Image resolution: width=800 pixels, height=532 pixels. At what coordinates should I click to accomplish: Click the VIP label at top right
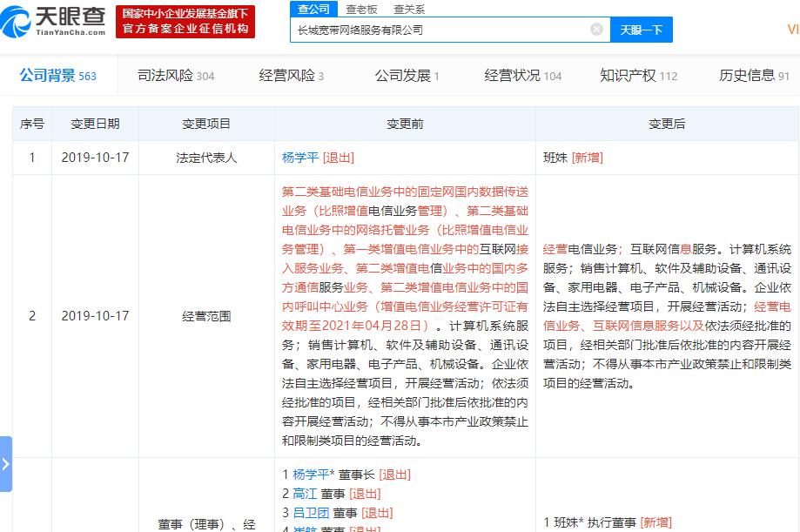click(795, 27)
